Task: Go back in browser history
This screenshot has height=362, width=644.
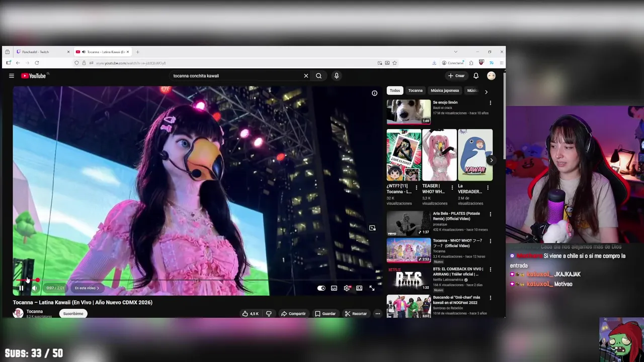Action: (18, 63)
